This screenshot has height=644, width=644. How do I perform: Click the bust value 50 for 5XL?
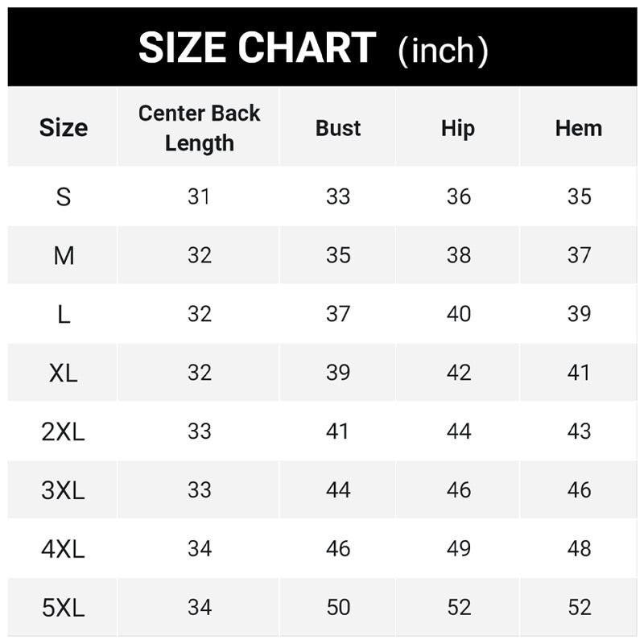338,608
